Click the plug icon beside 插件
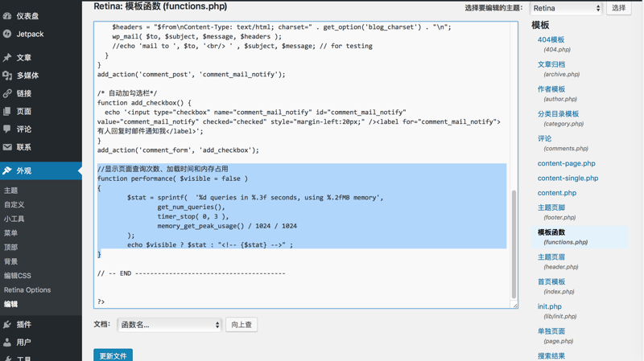Viewport: 644px width, 361px height. [7, 325]
